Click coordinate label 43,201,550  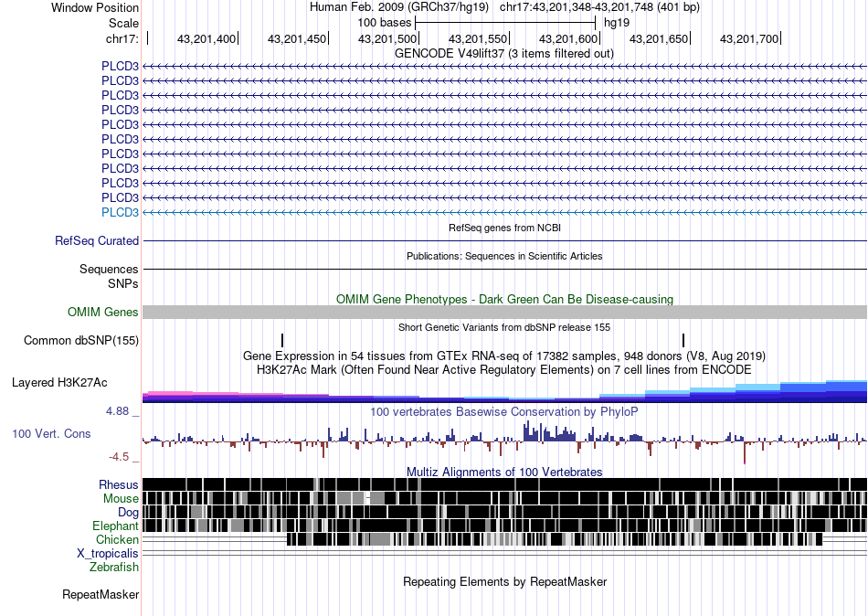point(477,38)
